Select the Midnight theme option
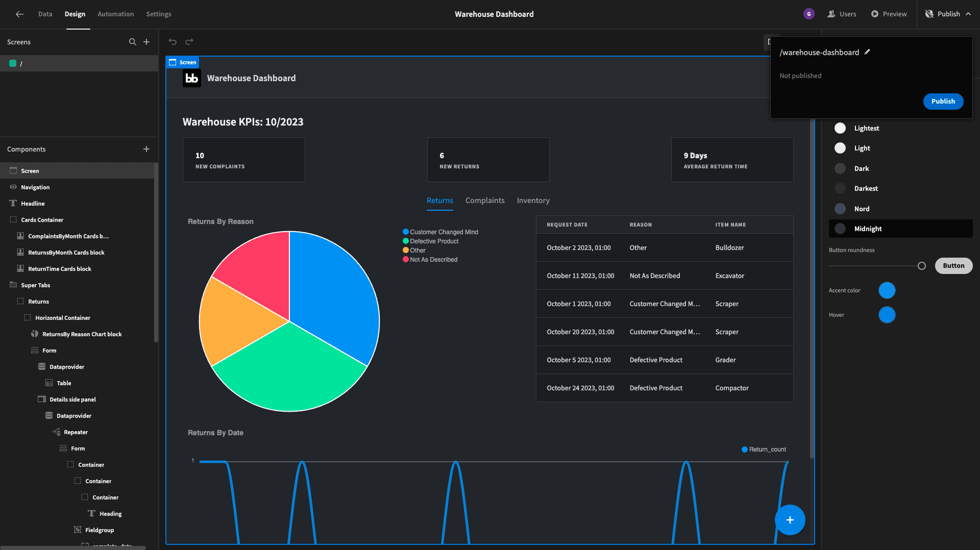This screenshot has height=550, width=980. coord(900,229)
